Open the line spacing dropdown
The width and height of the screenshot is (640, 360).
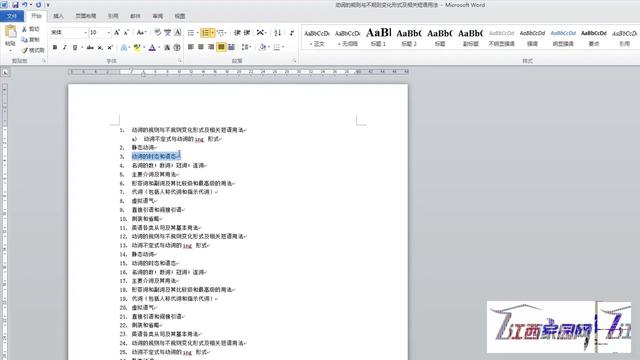[x=246, y=47]
